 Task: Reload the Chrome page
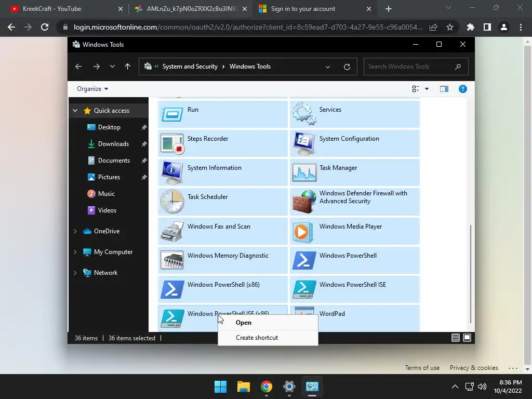point(45,27)
